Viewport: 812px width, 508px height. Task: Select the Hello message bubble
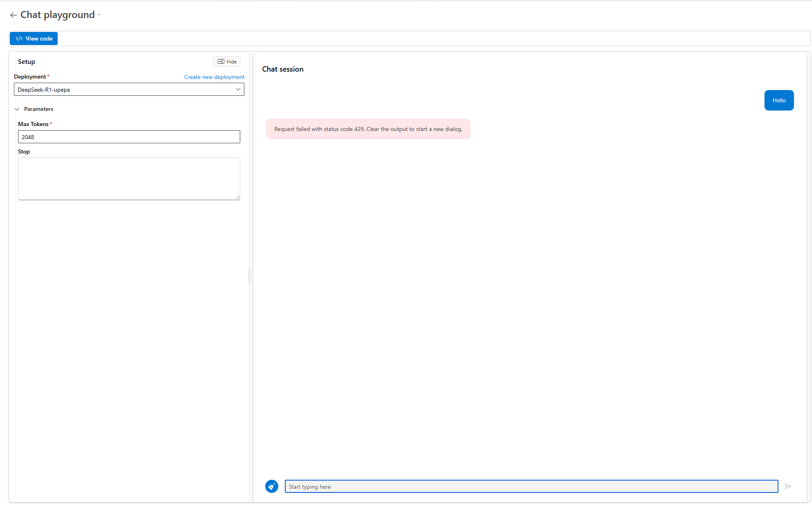click(779, 100)
